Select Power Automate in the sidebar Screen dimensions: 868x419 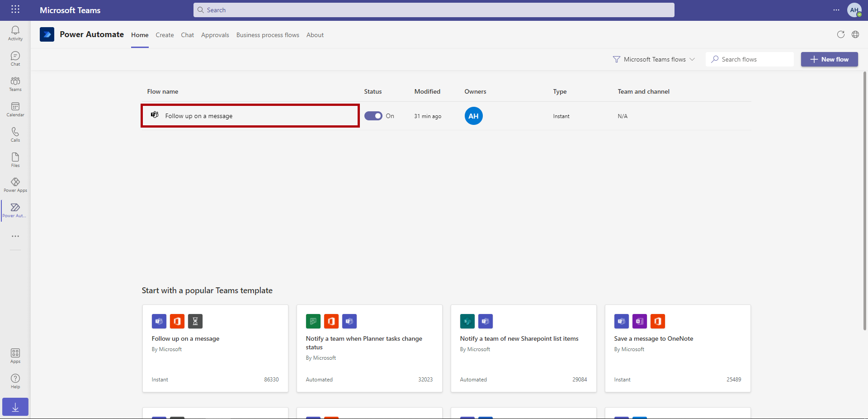pyautogui.click(x=15, y=210)
